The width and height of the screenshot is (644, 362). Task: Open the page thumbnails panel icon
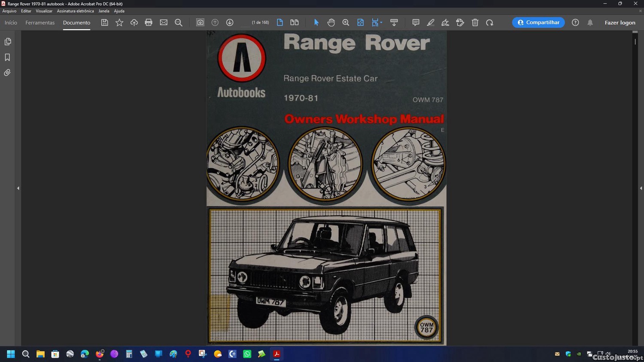pos(8,42)
